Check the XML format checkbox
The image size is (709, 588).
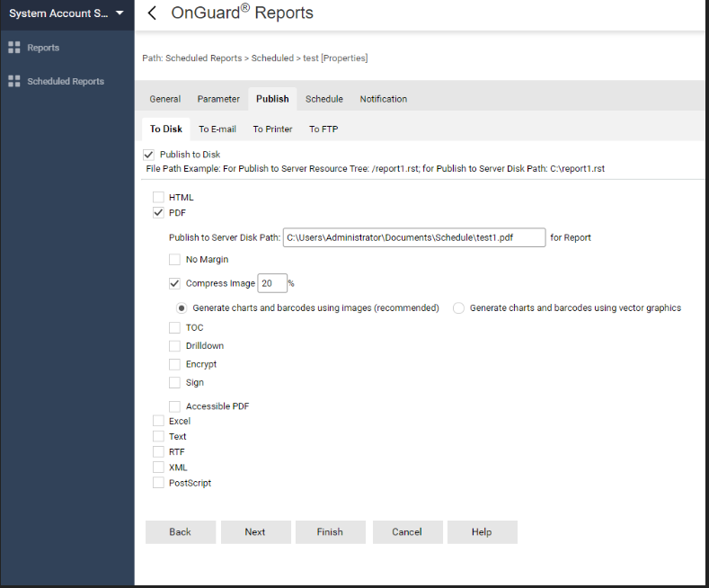pos(158,468)
